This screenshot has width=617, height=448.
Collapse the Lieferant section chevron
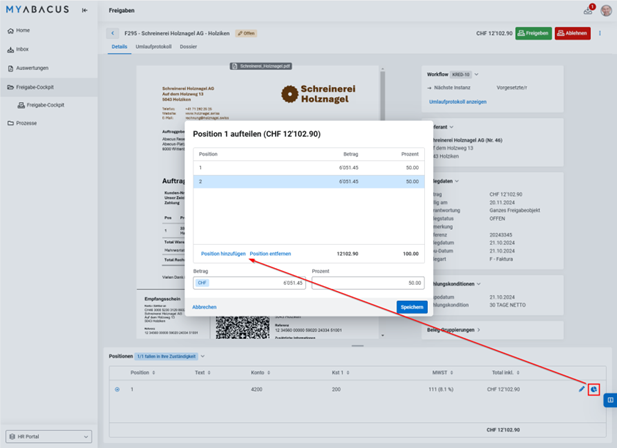pos(451,127)
